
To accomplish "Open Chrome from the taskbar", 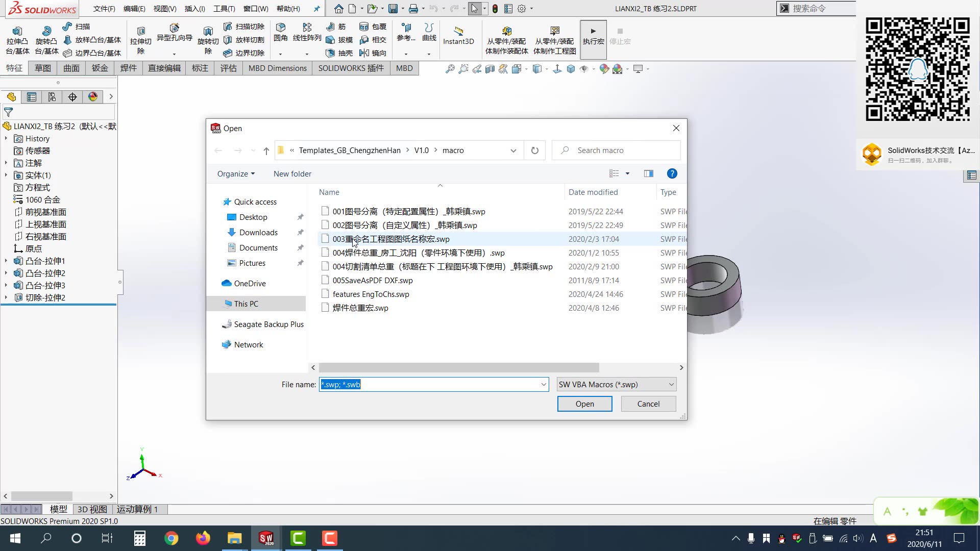I will (x=171, y=538).
